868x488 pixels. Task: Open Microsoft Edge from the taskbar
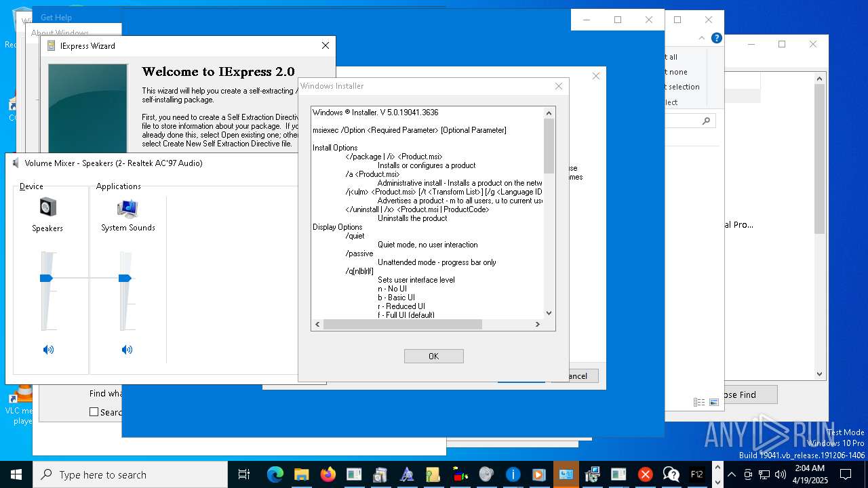[x=275, y=474]
